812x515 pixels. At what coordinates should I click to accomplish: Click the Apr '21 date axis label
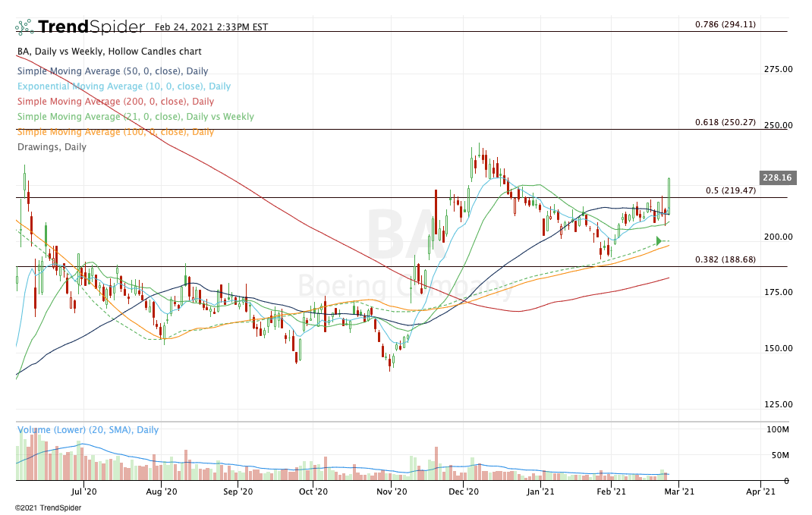(760, 491)
